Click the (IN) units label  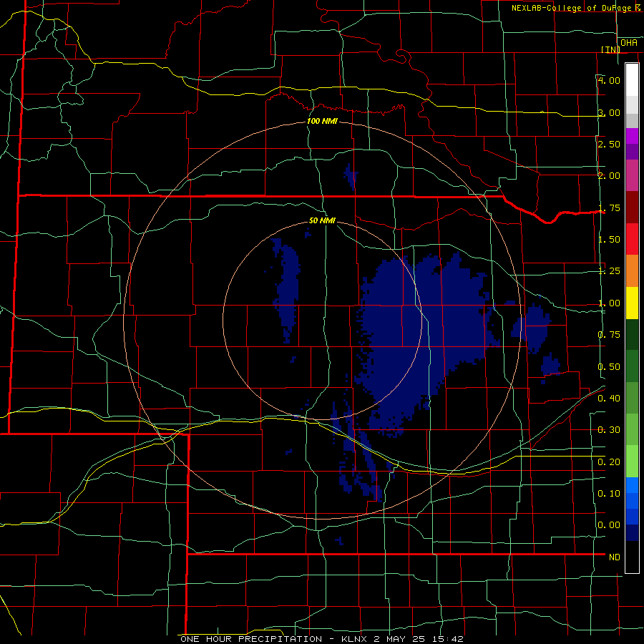[x=610, y=49]
